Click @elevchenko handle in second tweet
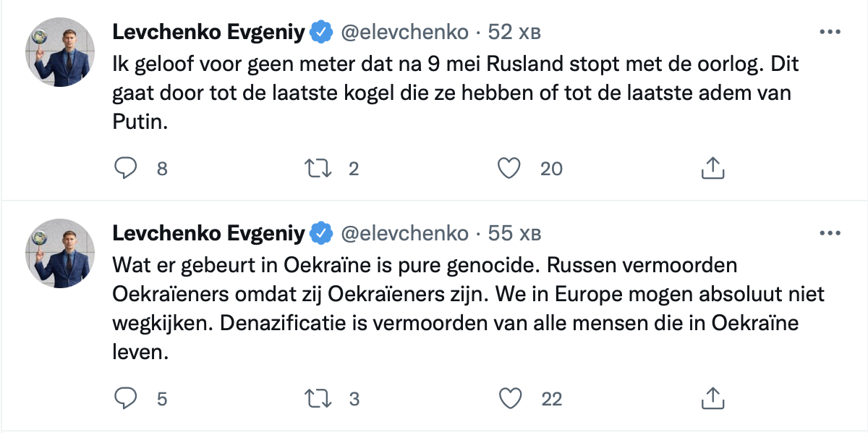 [x=404, y=234]
